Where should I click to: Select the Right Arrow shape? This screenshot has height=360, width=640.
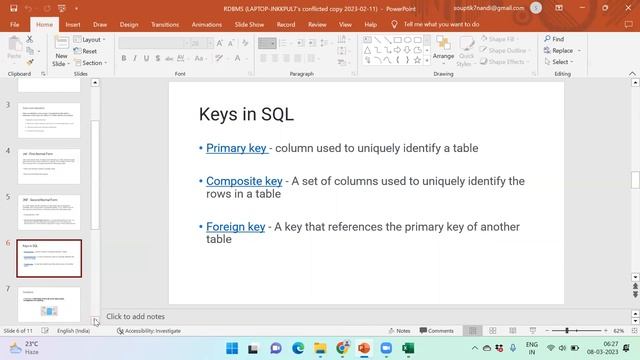[x=398, y=50]
